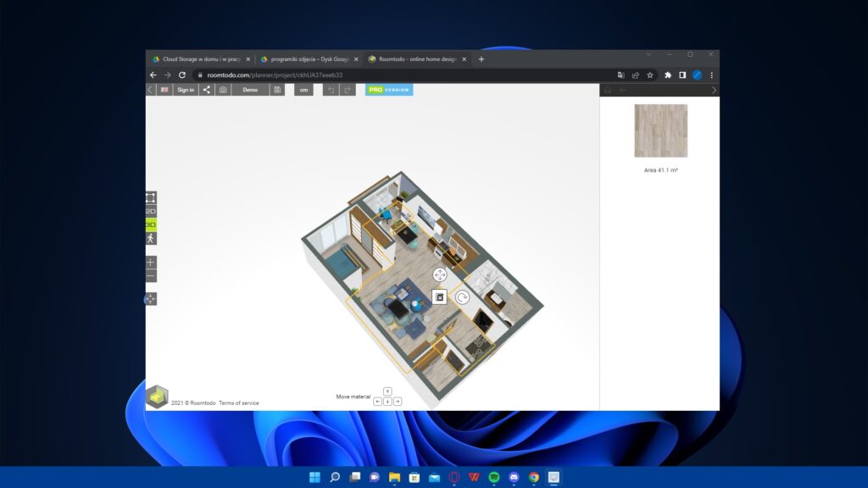Move material right with arrow button
The height and width of the screenshot is (488, 868).
tap(398, 401)
